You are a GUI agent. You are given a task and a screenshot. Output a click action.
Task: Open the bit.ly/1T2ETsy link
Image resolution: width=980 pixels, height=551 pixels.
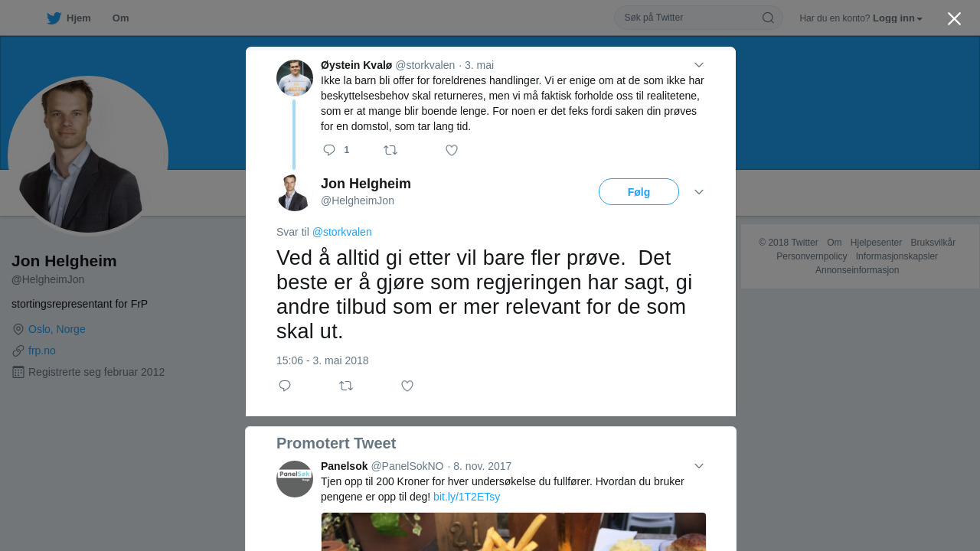pyautogui.click(x=466, y=497)
